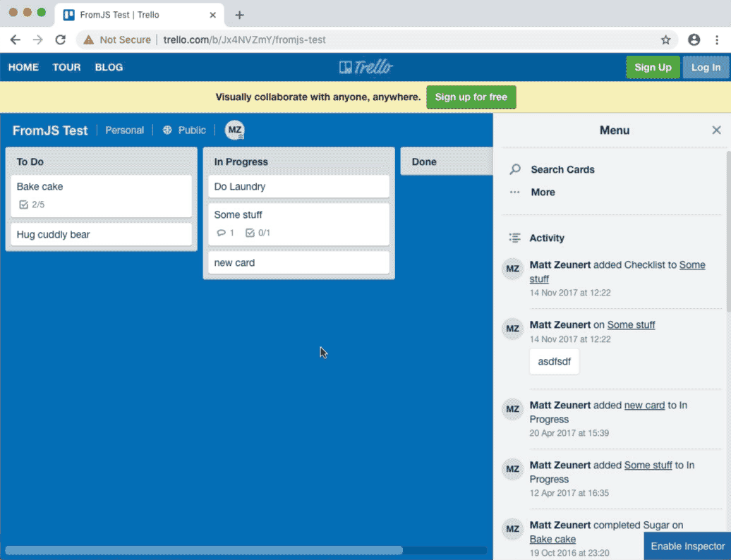Open TOUR in the top navigation
The image size is (731, 560).
(x=66, y=67)
